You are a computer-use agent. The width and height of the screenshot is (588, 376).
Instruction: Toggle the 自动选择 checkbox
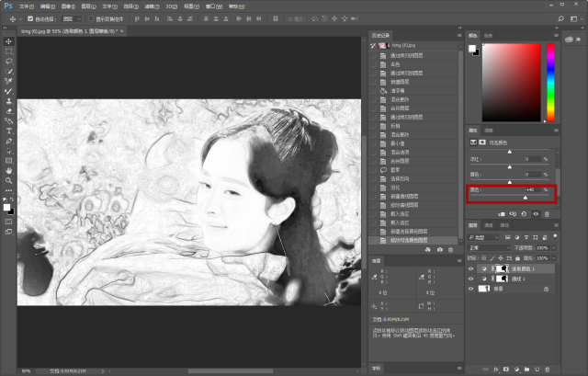click(30, 18)
